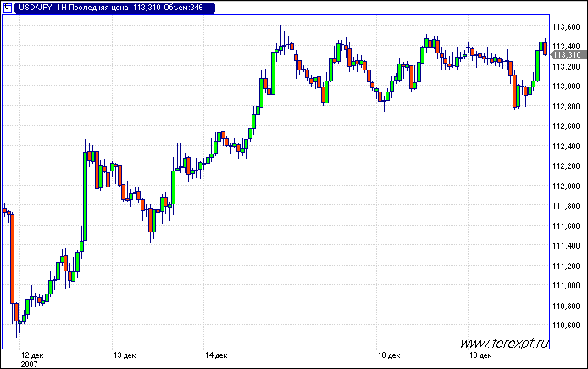Click the 2007 year label on time axis
588x369 pixels.
29,363
